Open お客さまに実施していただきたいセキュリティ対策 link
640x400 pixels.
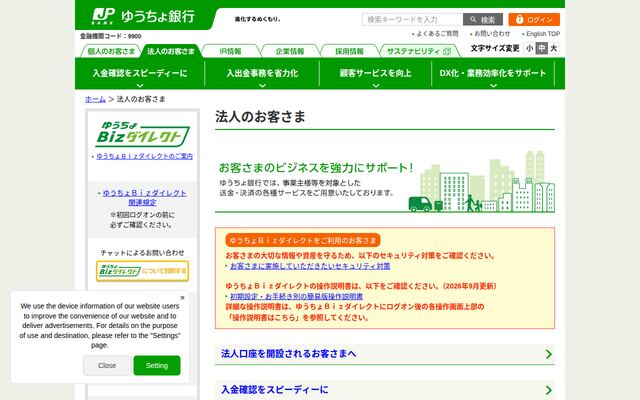(310, 266)
